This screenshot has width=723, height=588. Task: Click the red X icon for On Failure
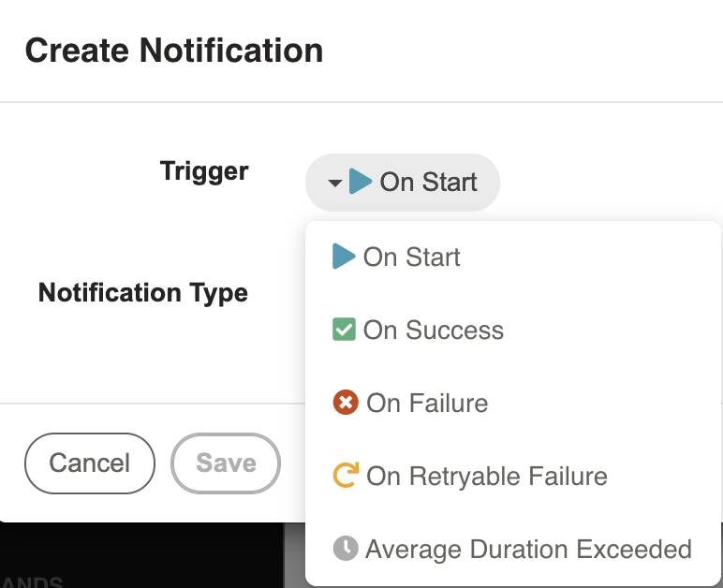coord(346,403)
